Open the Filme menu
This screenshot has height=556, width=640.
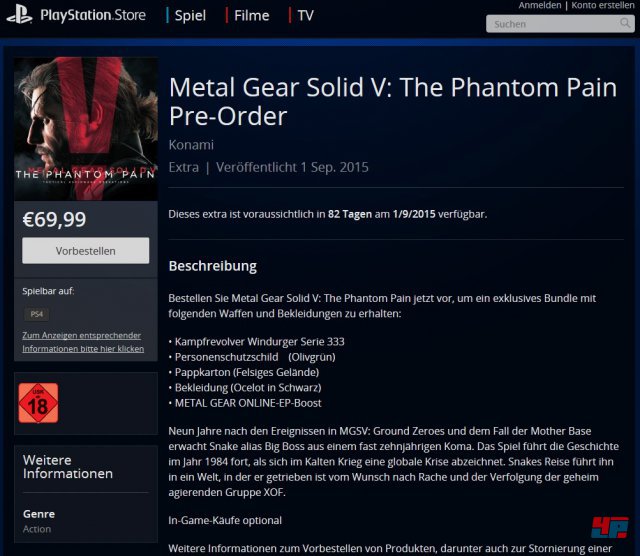pos(251,16)
